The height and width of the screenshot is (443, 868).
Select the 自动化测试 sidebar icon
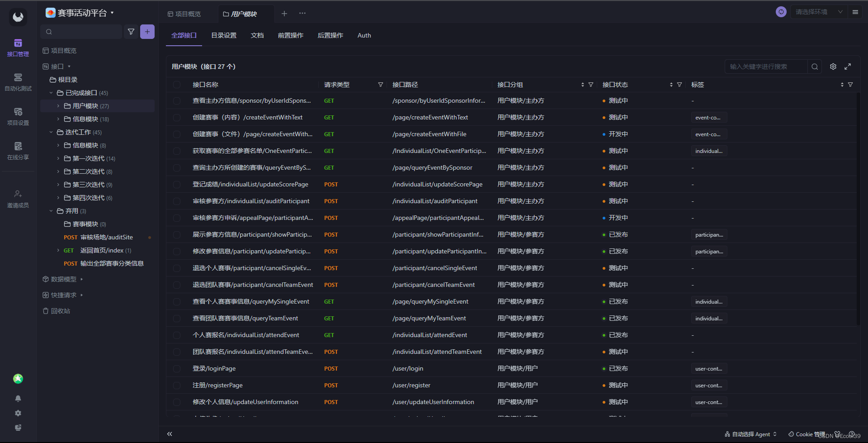coord(18,81)
